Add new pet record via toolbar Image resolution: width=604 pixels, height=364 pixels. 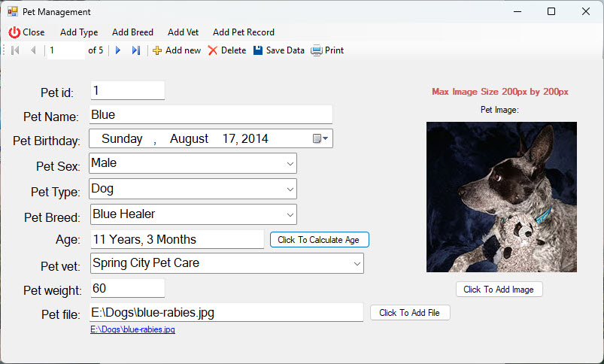tap(177, 50)
